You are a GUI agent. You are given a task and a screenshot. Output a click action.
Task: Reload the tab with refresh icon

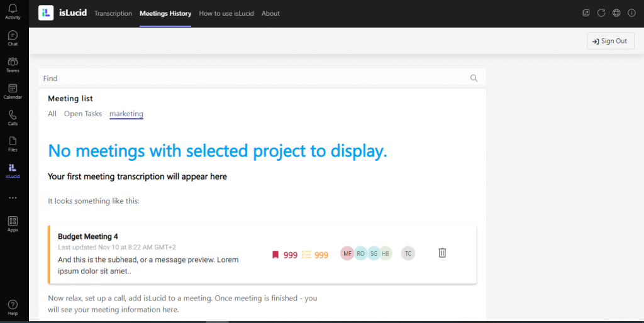[601, 13]
